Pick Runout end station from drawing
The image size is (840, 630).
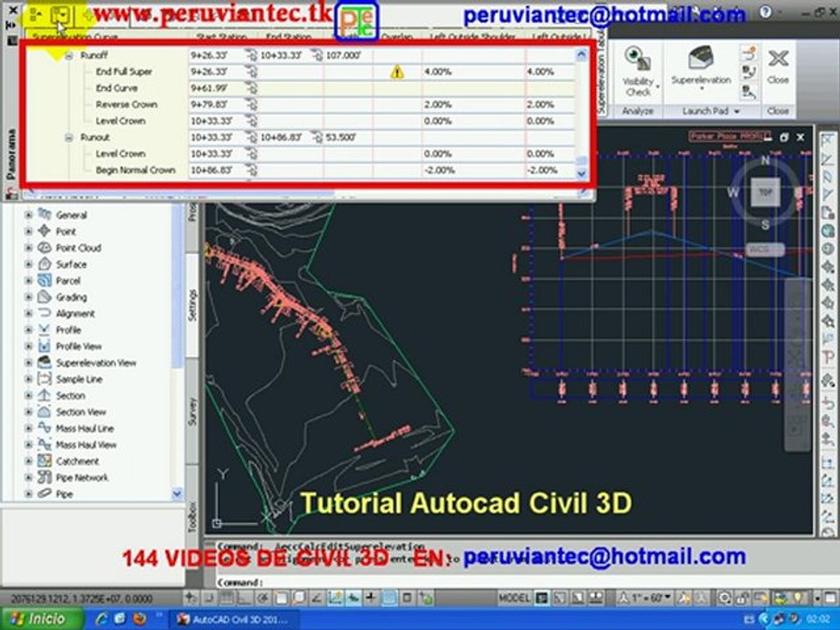(x=317, y=137)
